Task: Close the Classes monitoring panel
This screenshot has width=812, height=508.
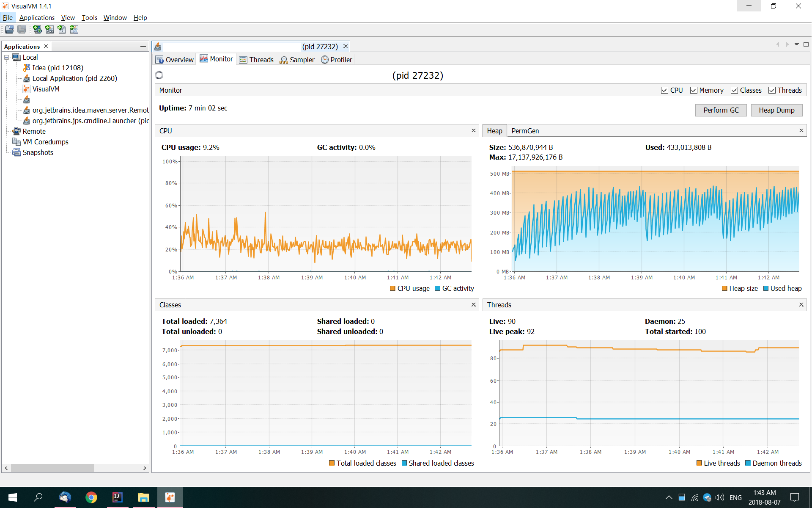Action: 473,304
